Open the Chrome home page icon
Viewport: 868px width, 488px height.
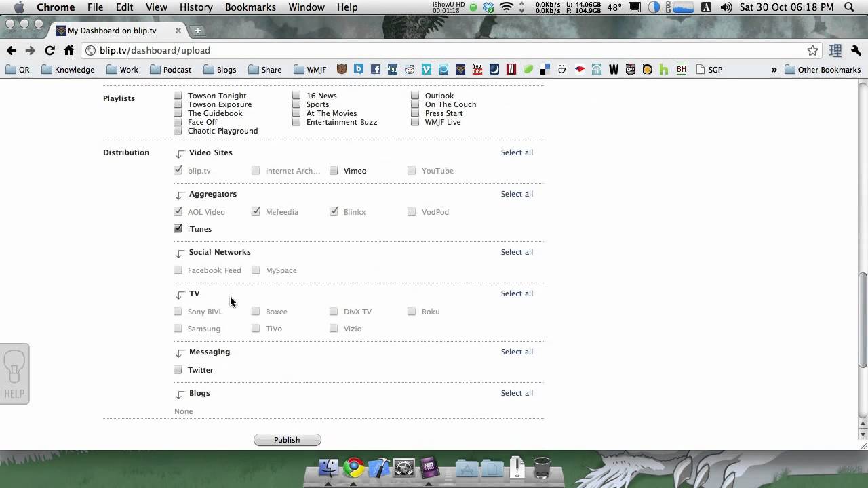point(68,50)
